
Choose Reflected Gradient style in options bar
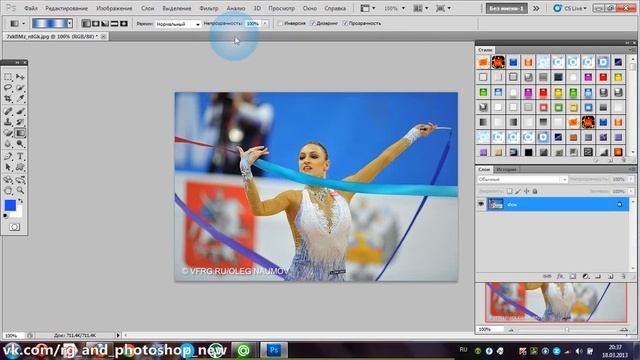[x=114, y=24]
